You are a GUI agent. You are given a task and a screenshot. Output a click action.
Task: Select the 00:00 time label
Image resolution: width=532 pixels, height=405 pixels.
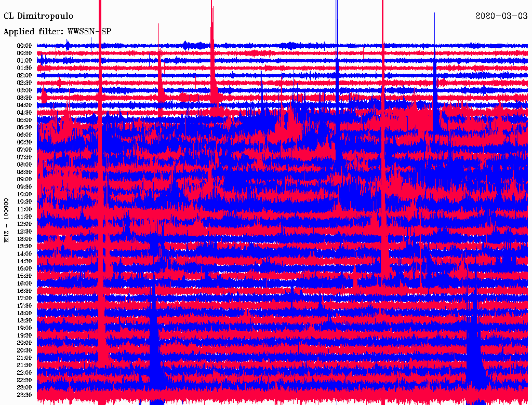pos(24,46)
